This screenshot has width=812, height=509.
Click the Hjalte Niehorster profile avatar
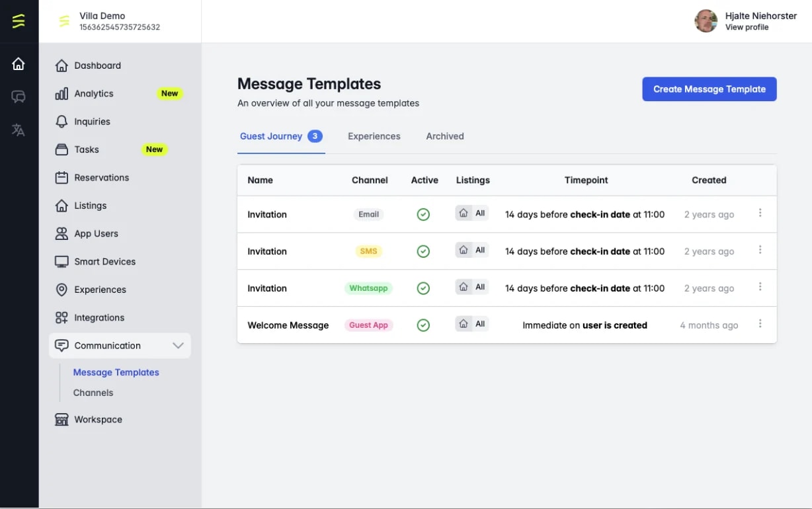[706, 21]
